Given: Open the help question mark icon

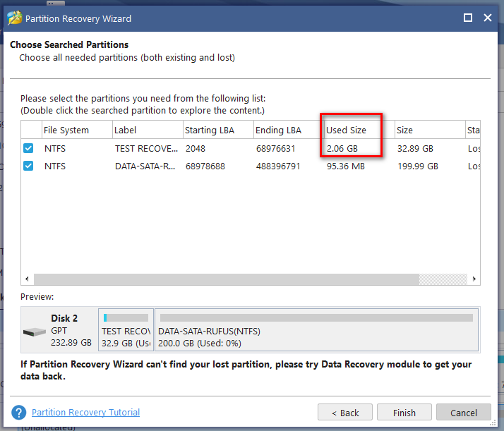Looking at the screenshot, I should [x=18, y=413].
